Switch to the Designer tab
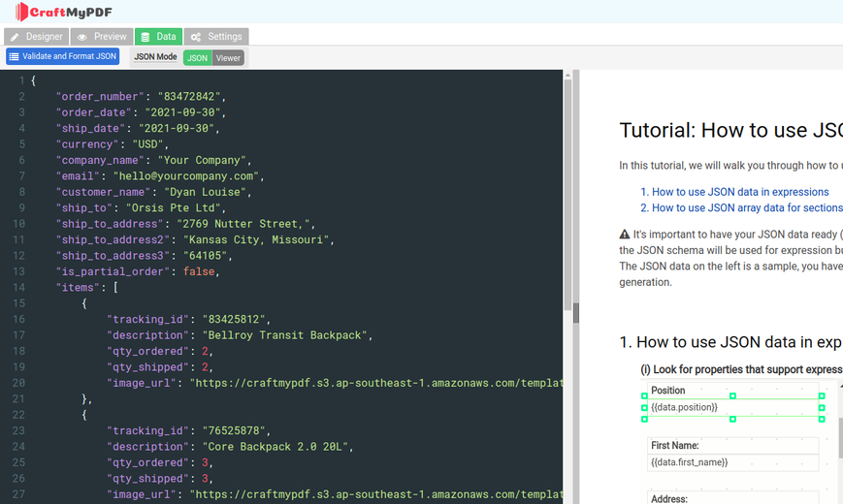This screenshot has width=843, height=504. (x=36, y=37)
